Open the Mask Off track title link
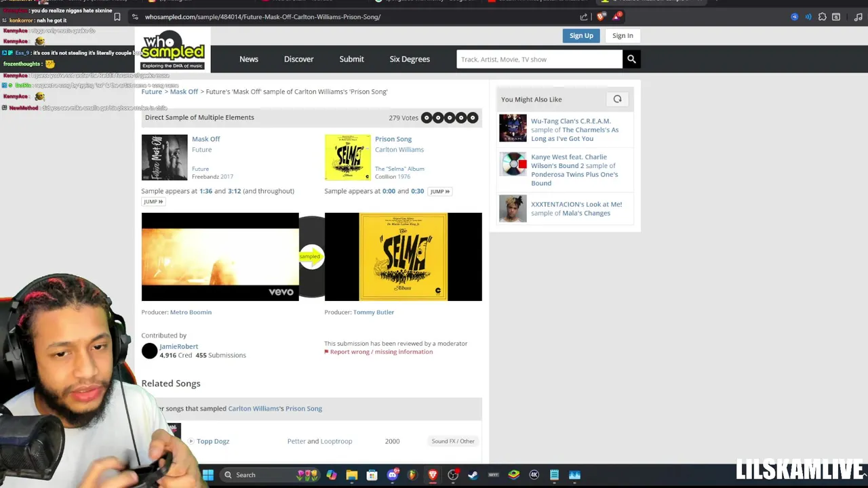The height and width of the screenshot is (488, 868). (205, 139)
